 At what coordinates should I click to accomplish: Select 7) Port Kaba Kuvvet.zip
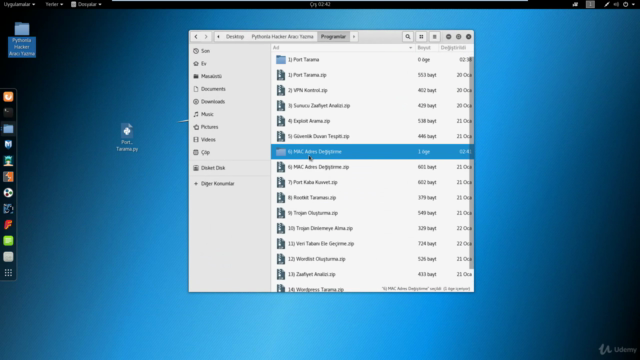[371, 182]
